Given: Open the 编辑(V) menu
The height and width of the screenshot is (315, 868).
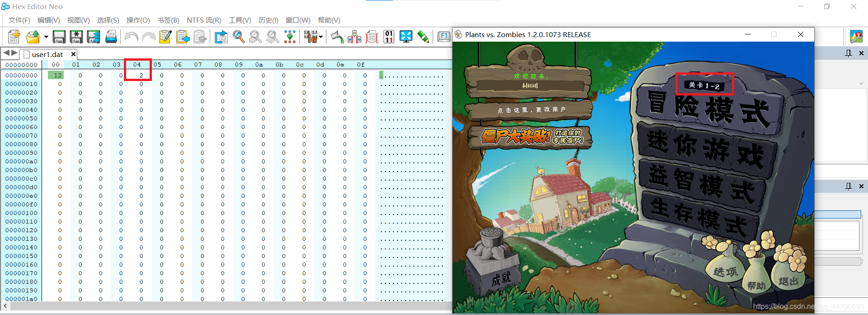Looking at the screenshot, I should point(48,20).
